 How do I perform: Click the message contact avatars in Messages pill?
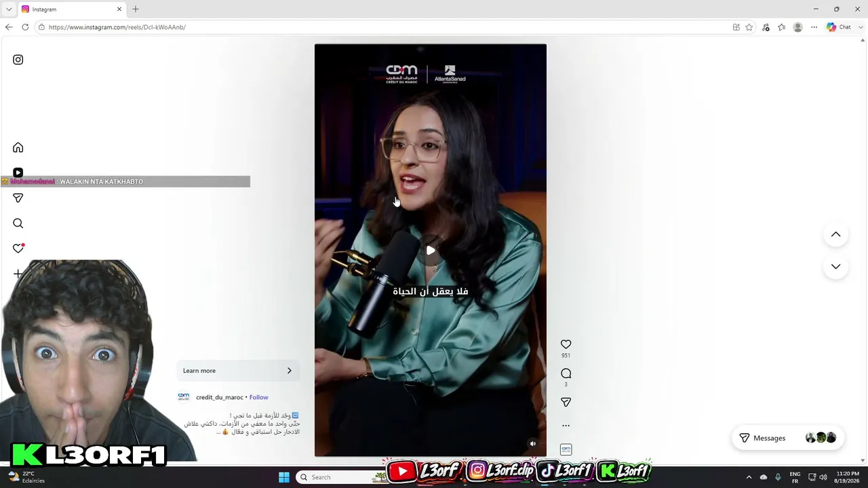821,438
